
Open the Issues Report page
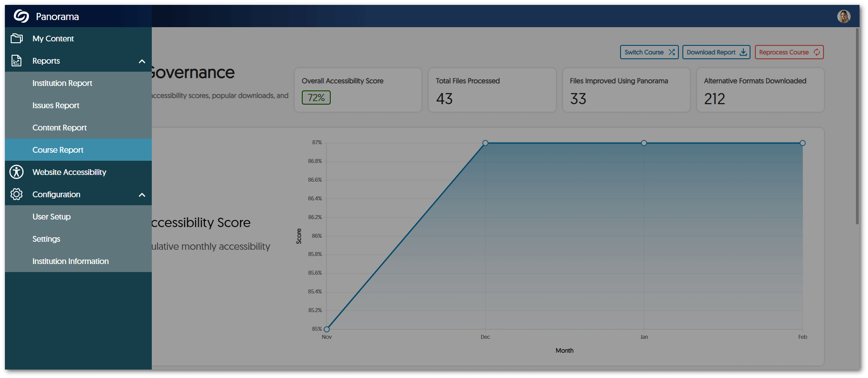[56, 106]
